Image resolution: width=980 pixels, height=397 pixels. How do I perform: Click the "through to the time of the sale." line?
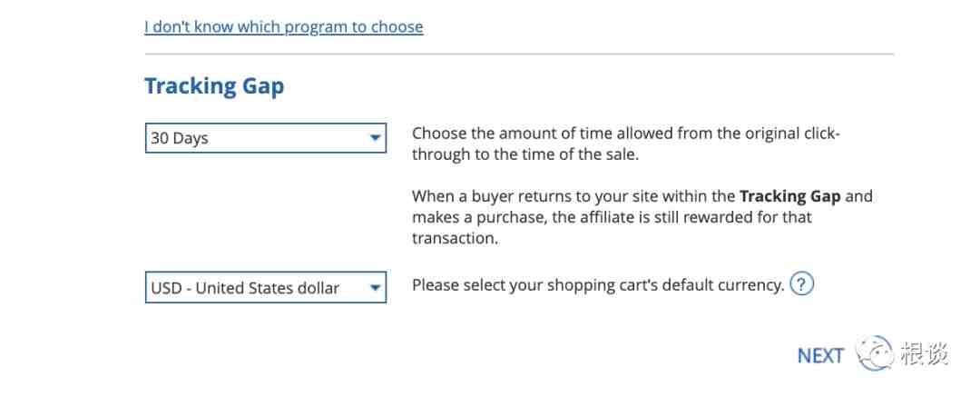tap(525, 154)
